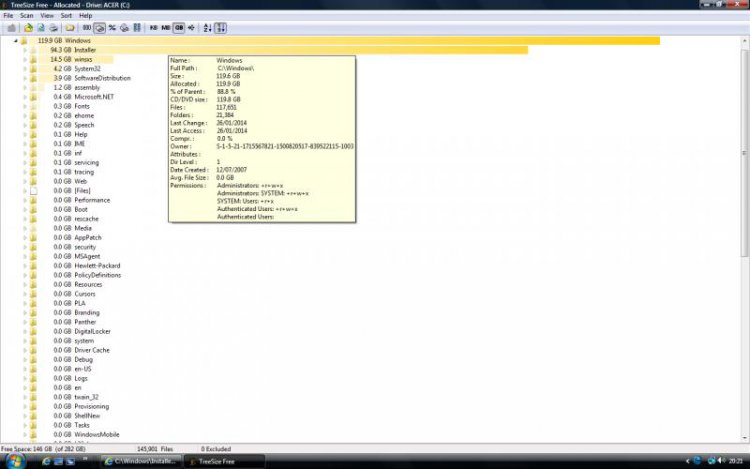
Task: Open the File menu
Action: [x=8, y=15]
